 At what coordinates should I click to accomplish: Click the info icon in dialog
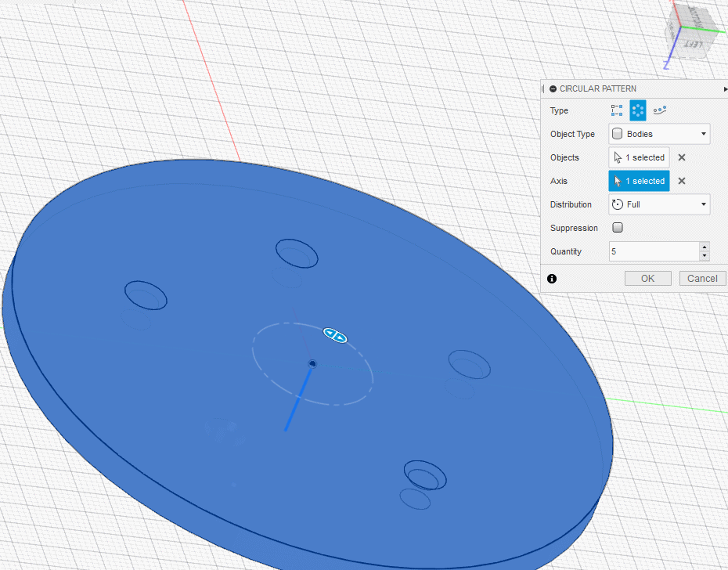point(552,279)
